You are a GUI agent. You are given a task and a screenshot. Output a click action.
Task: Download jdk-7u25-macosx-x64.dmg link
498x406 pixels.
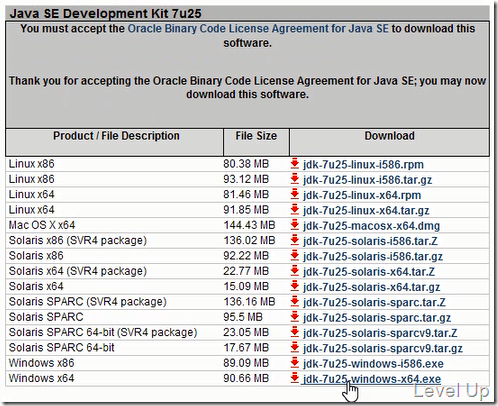371,226
